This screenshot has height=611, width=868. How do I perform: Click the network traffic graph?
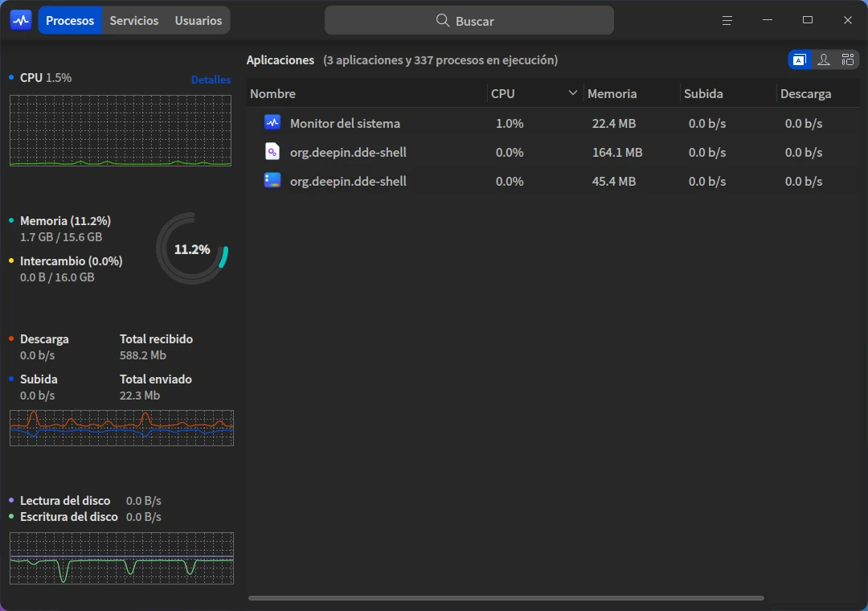(122, 428)
